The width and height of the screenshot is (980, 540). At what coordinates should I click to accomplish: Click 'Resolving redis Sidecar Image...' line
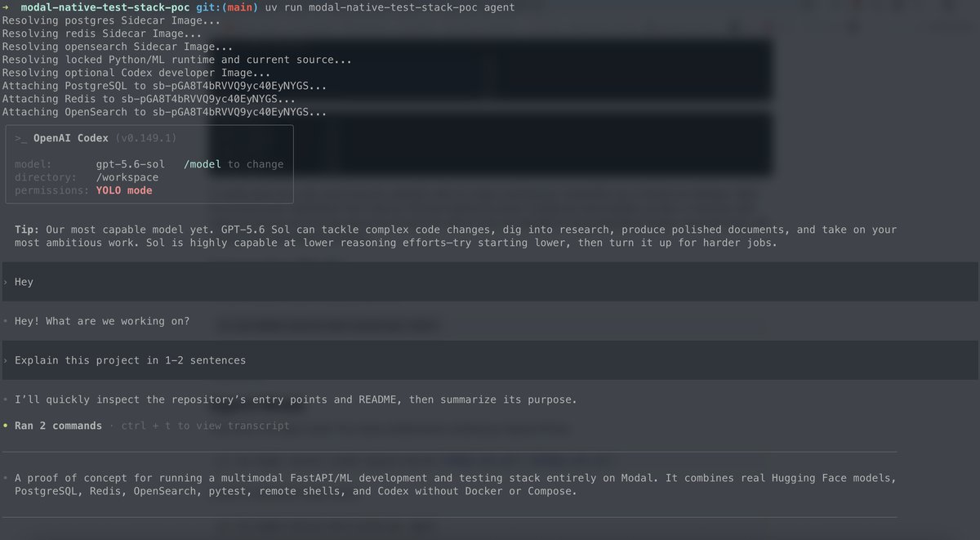tap(102, 33)
